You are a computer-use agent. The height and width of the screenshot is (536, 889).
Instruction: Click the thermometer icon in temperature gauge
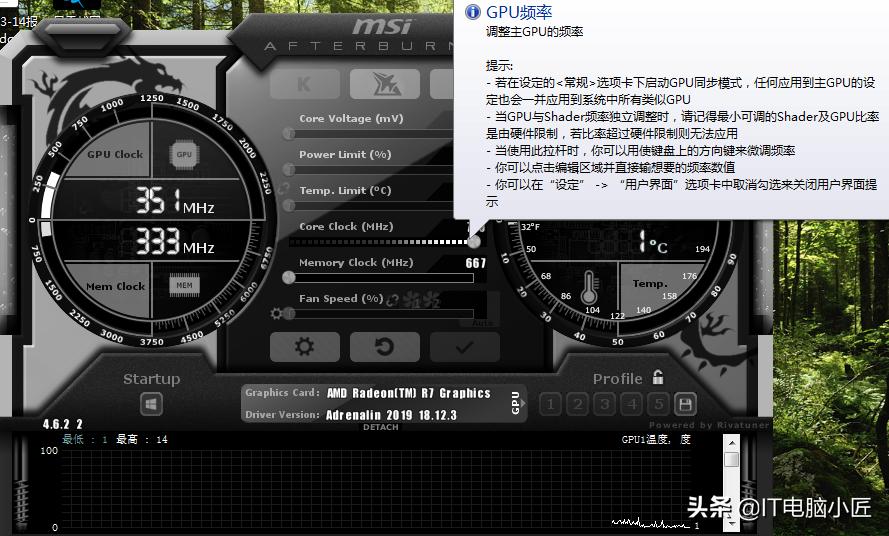click(589, 287)
